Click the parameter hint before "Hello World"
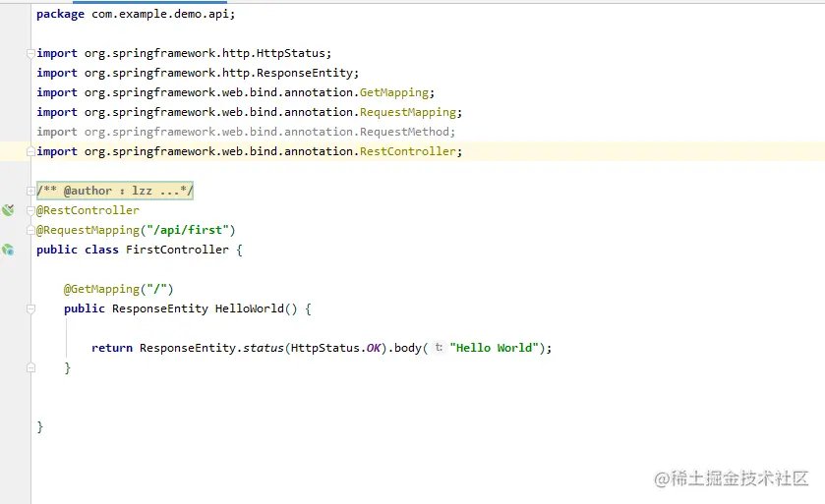This screenshot has width=825, height=504. click(439, 348)
